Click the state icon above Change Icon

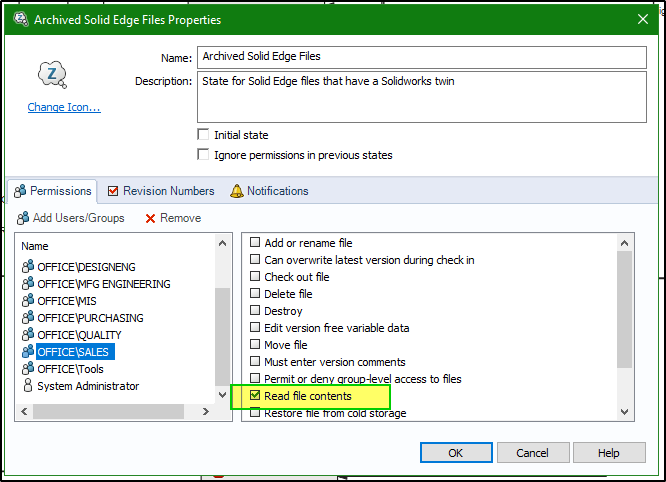[x=52, y=75]
